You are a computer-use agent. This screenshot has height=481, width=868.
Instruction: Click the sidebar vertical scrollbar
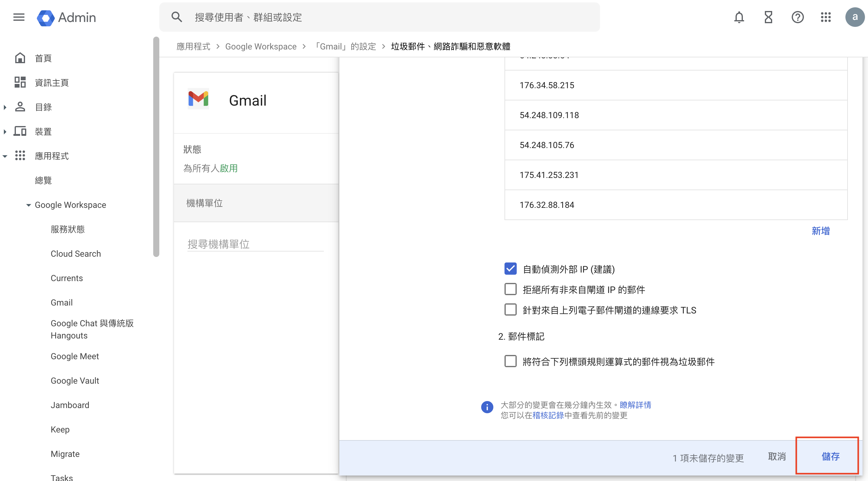[x=156, y=147]
